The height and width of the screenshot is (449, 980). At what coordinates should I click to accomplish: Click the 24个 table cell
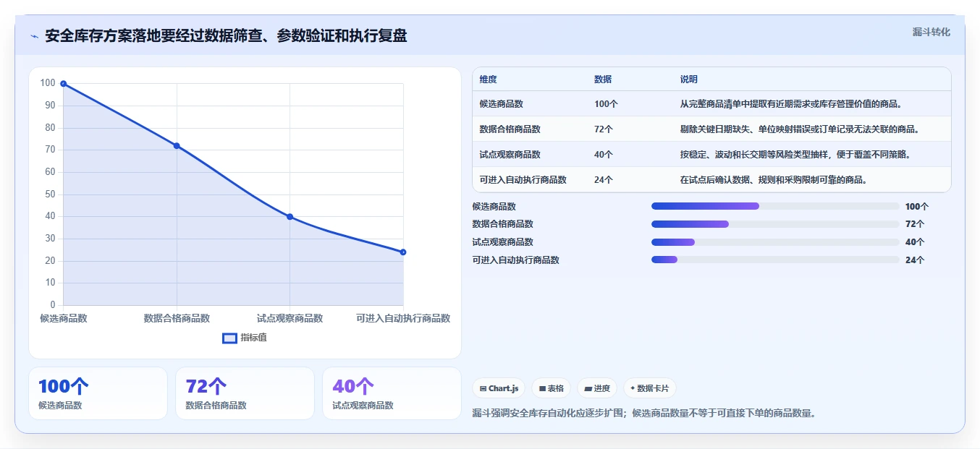tap(604, 180)
